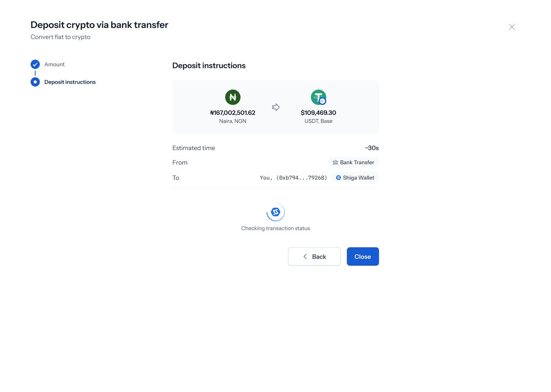
Task: Click the Shiga Wallet chip
Action: pyautogui.click(x=355, y=178)
